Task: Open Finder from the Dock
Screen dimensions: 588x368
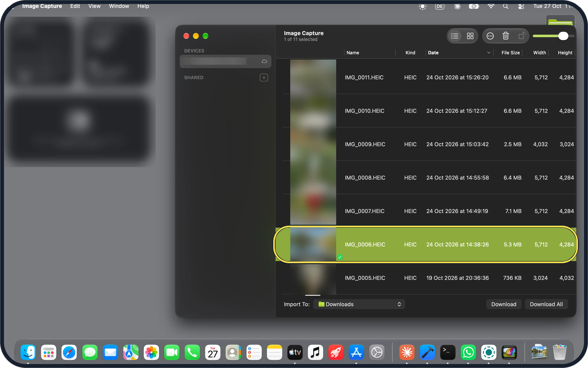Action: pyautogui.click(x=28, y=352)
